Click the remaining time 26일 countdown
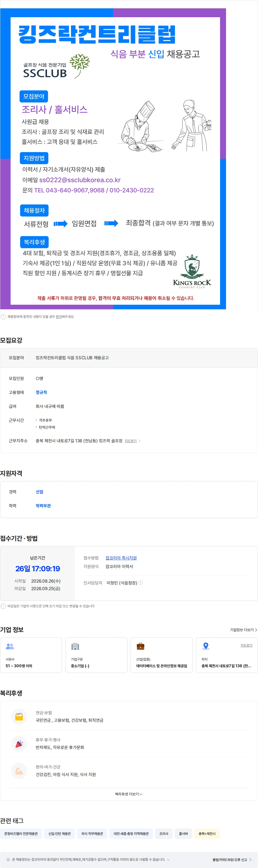The height and width of the screenshot is (868, 258). point(38,569)
